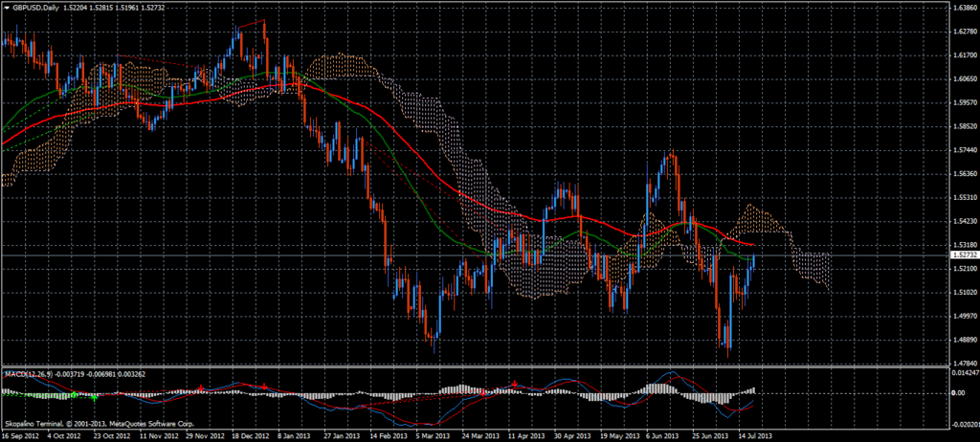This screenshot has height=442, width=980.
Task: Click the 1.58520 price axis label
Action: [x=967, y=126]
